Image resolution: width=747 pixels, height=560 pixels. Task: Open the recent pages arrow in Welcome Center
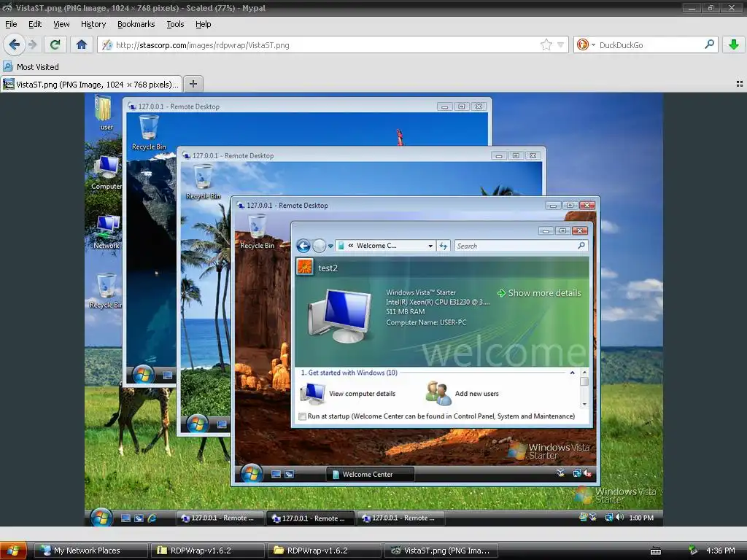pos(330,246)
